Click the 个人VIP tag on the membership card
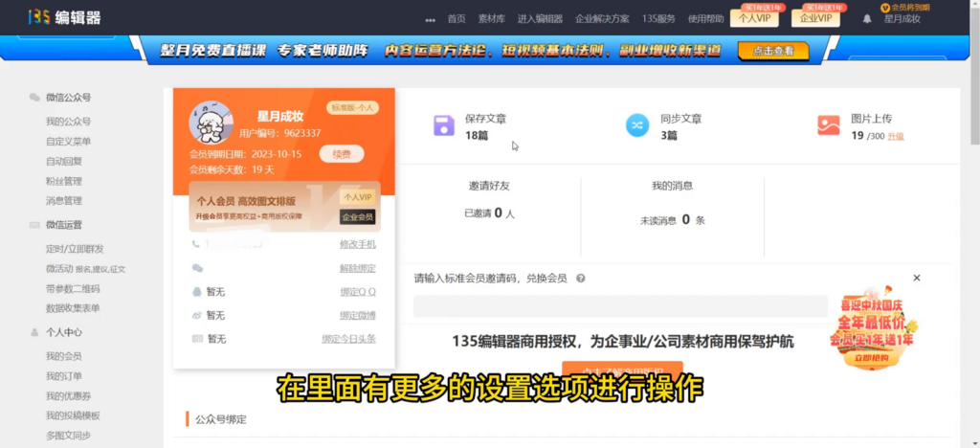The height and width of the screenshot is (448, 980). pos(357,197)
